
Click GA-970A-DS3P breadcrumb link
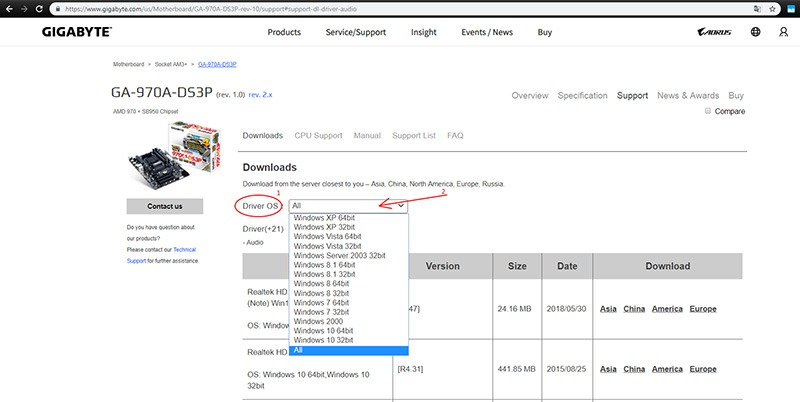tap(217, 64)
